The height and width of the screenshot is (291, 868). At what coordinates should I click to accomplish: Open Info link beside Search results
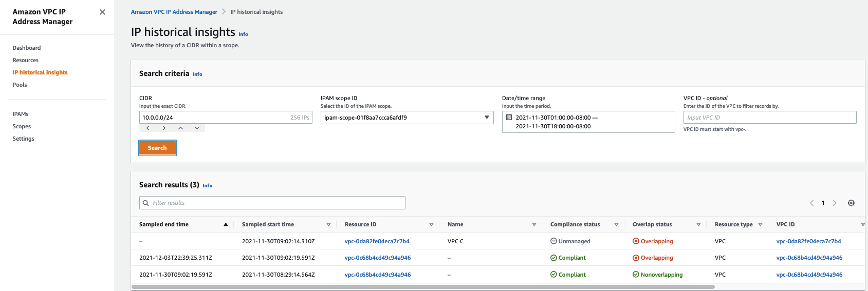click(x=207, y=186)
